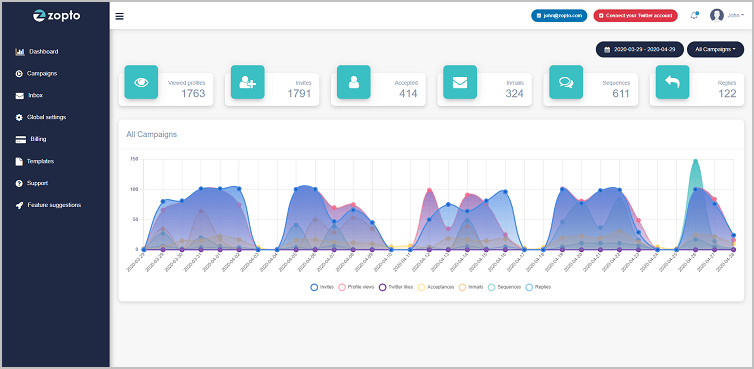Click the Invites add-user icon
This screenshot has width=754, height=369.
(248, 82)
